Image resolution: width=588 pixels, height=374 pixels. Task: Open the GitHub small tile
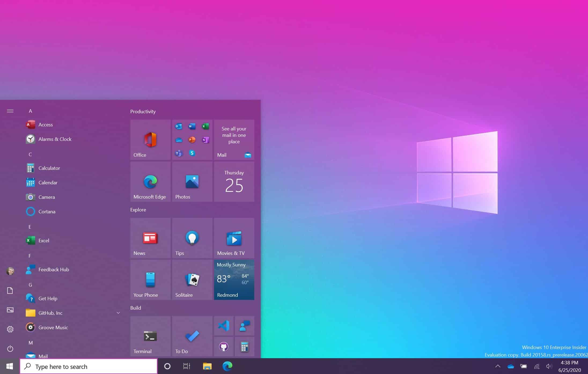click(224, 347)
